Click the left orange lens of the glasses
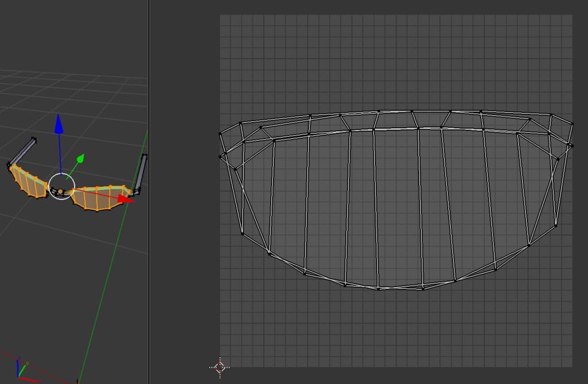588x384 pixels. point(30,182)
